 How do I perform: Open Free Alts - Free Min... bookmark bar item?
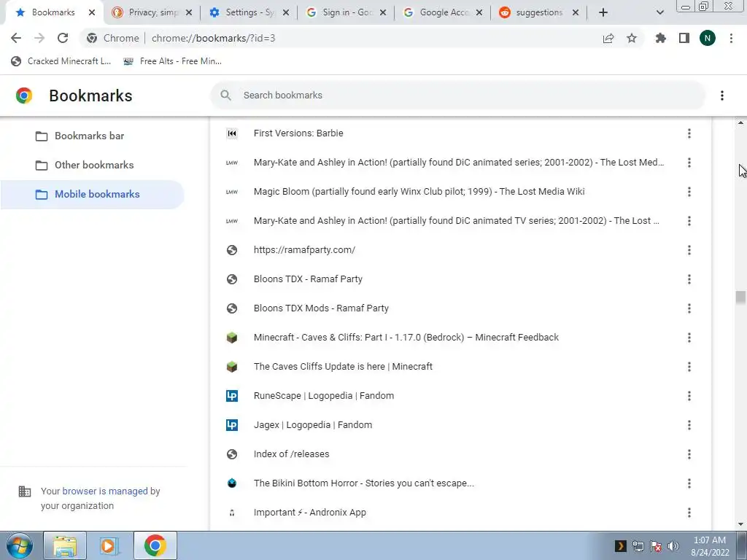[172, 61]
